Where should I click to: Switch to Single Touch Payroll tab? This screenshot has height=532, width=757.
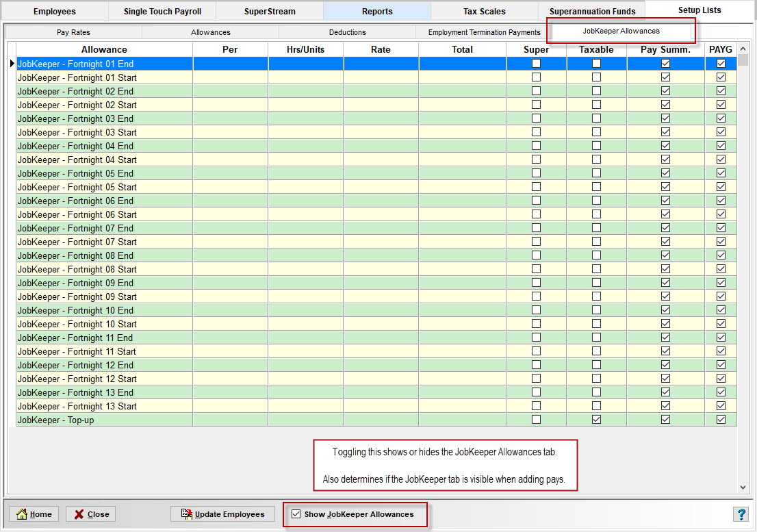coord(162,11)
